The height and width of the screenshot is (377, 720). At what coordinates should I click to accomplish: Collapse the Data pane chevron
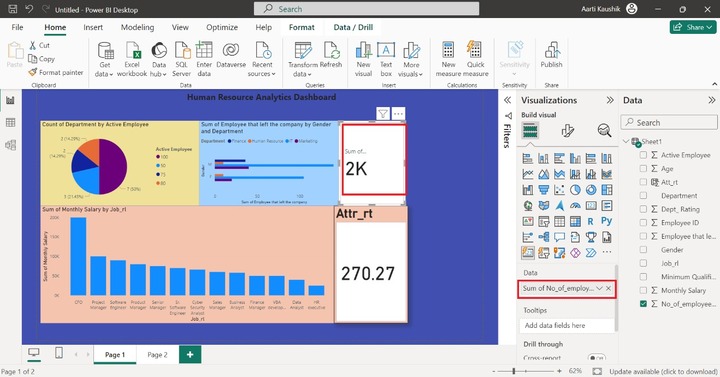[x=712, y=100]
